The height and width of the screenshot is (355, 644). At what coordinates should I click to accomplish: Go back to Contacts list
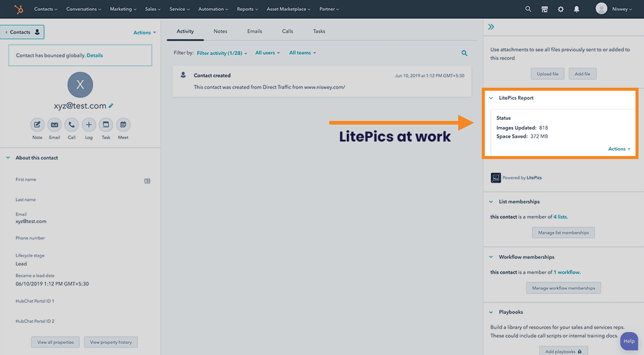[22, 32]
